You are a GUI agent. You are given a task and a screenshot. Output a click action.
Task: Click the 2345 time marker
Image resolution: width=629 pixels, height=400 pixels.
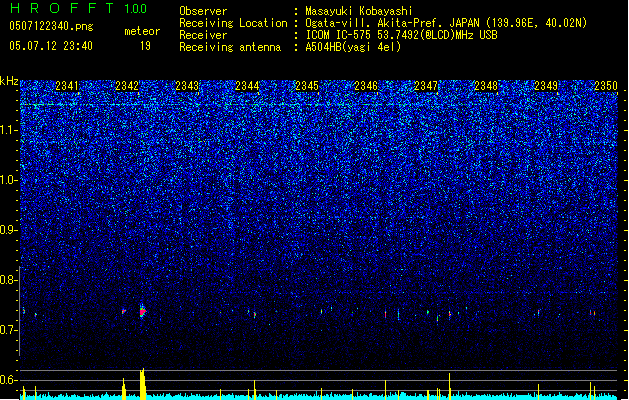[x=307, y=86]
